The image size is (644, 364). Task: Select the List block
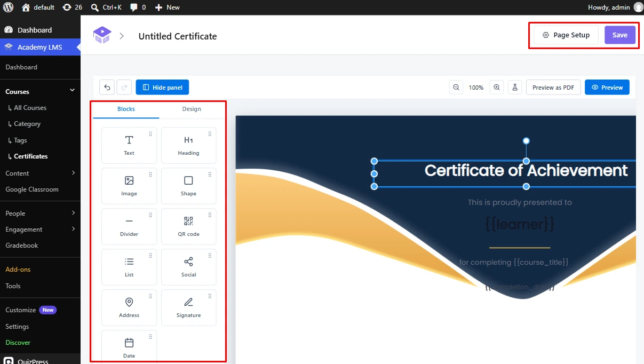(129, 267)
